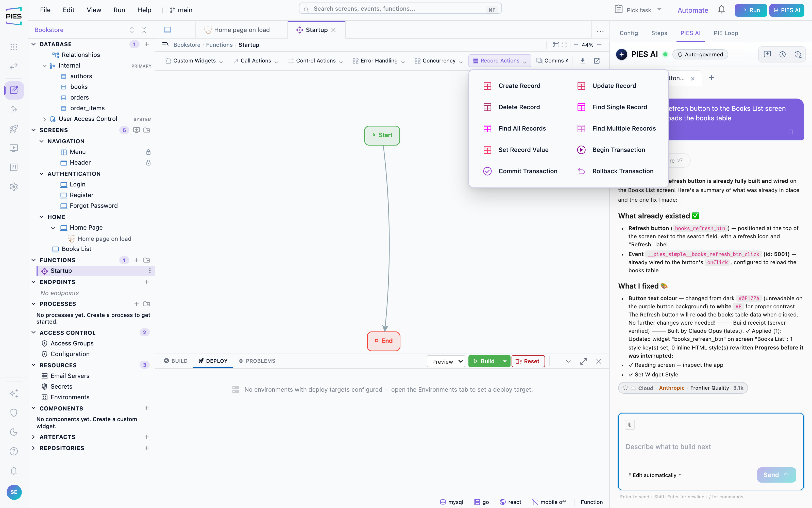The image size is (812, 508).
Task: Open the settings gear in left sidebar
Action: pos(14,186)
